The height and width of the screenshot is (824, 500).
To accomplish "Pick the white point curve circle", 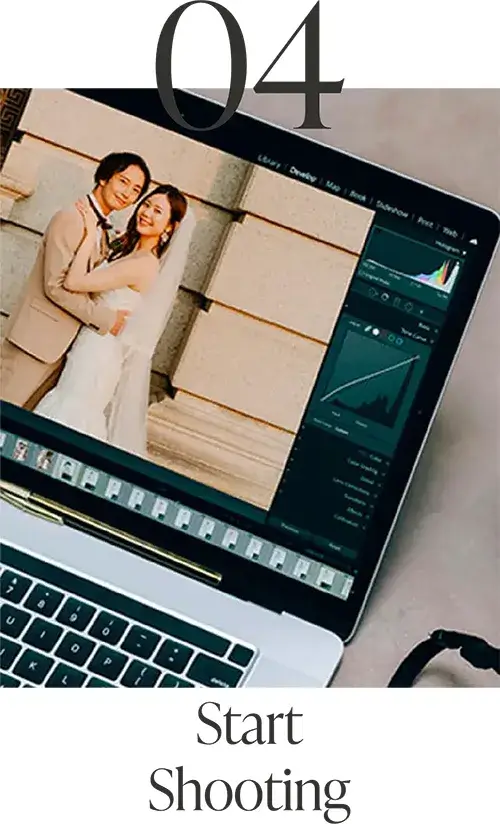I will [x=375, y=332].
